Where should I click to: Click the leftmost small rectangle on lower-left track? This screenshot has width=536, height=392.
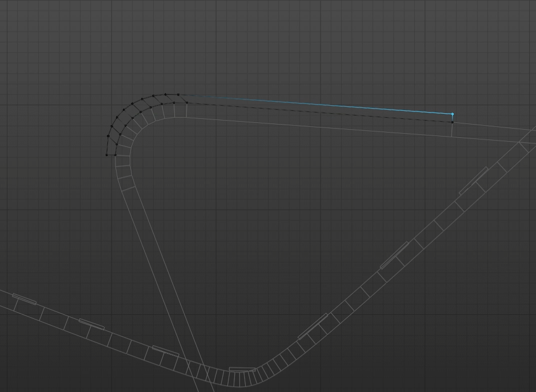[24, 299]
